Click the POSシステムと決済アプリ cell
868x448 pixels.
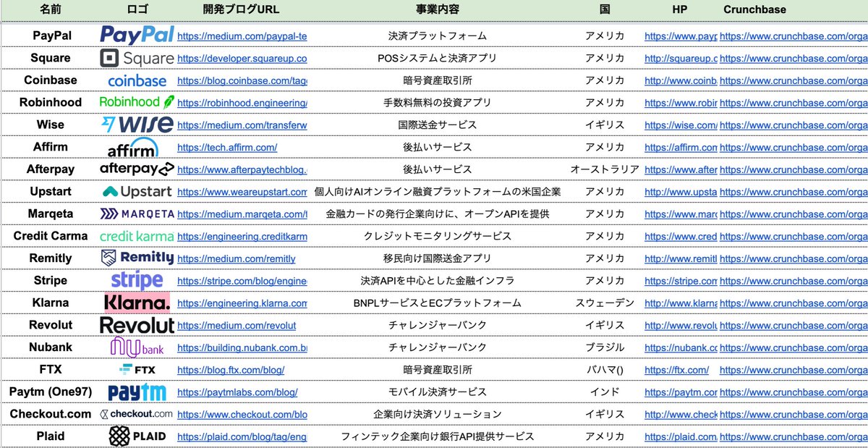[x=438, y=58]
